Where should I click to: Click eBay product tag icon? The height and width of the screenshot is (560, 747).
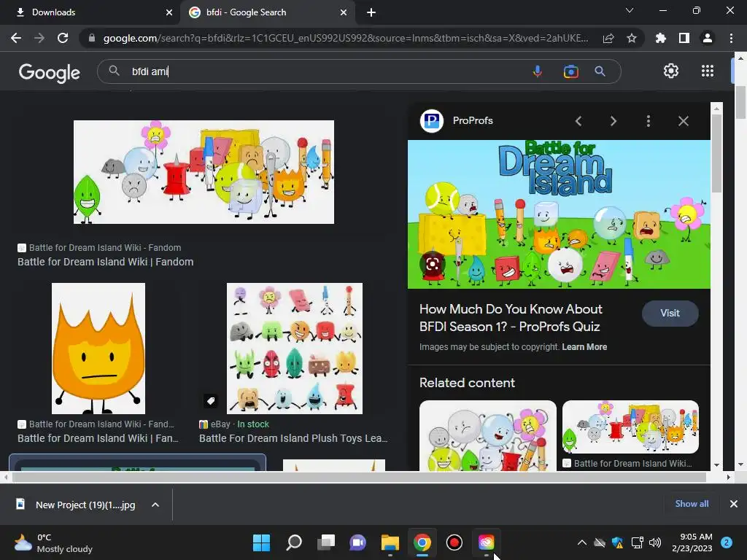pyautogui.click(x=211, y=400)
